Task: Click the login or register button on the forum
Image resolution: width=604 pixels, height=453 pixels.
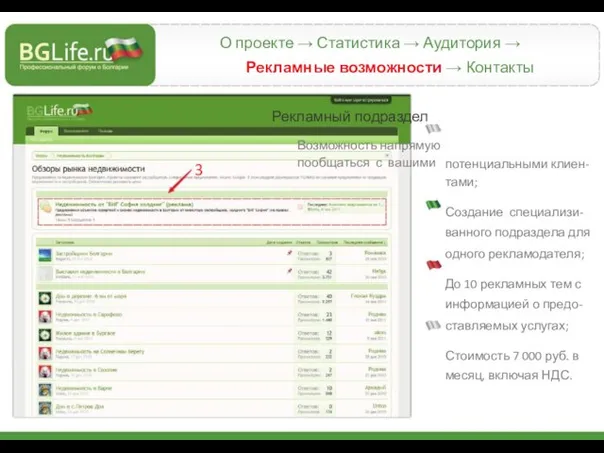Action: pyautogui.click(x=361, y=100)
